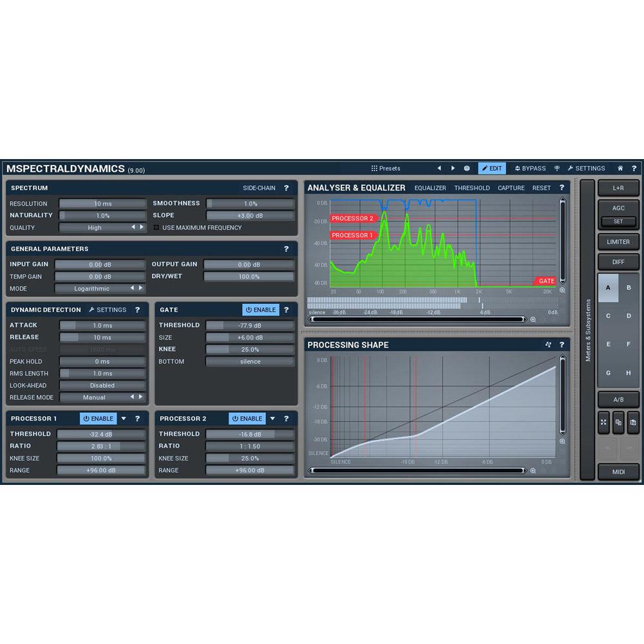Click the paste settings icon in the sidebar
Screen dimensions: 644x644
tap(632, 422)
